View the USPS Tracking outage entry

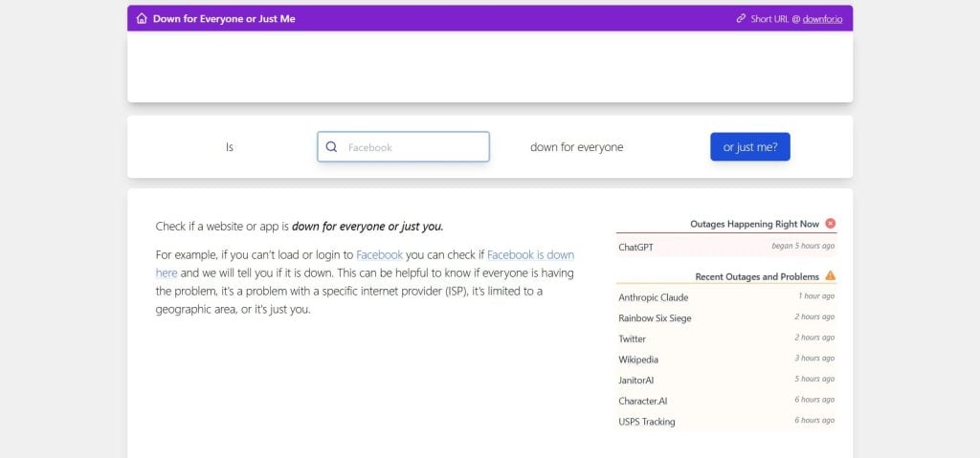coord(647,423)
